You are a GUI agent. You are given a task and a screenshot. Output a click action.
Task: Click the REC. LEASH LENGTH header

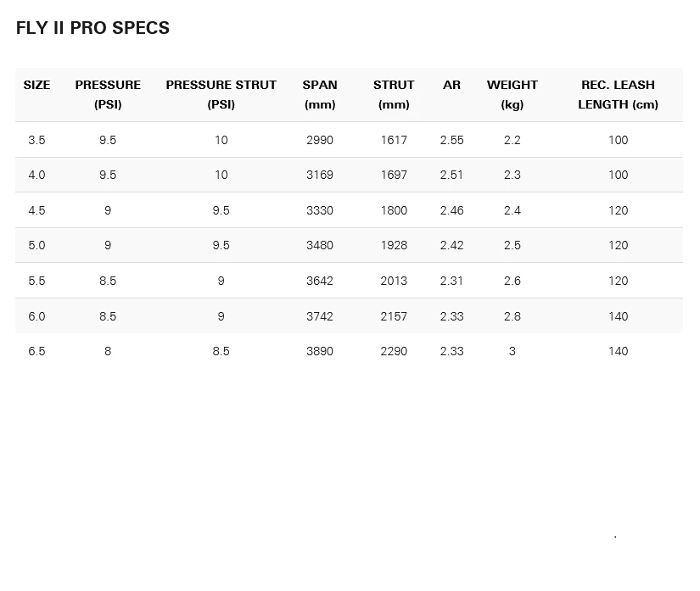coord(618,94)
